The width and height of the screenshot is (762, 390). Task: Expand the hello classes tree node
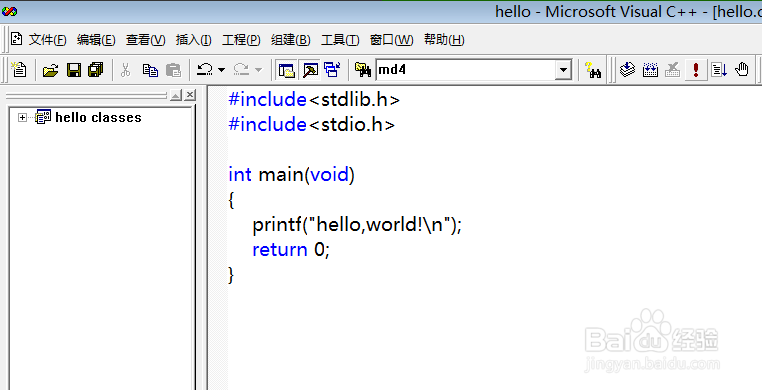click(22, 118)
